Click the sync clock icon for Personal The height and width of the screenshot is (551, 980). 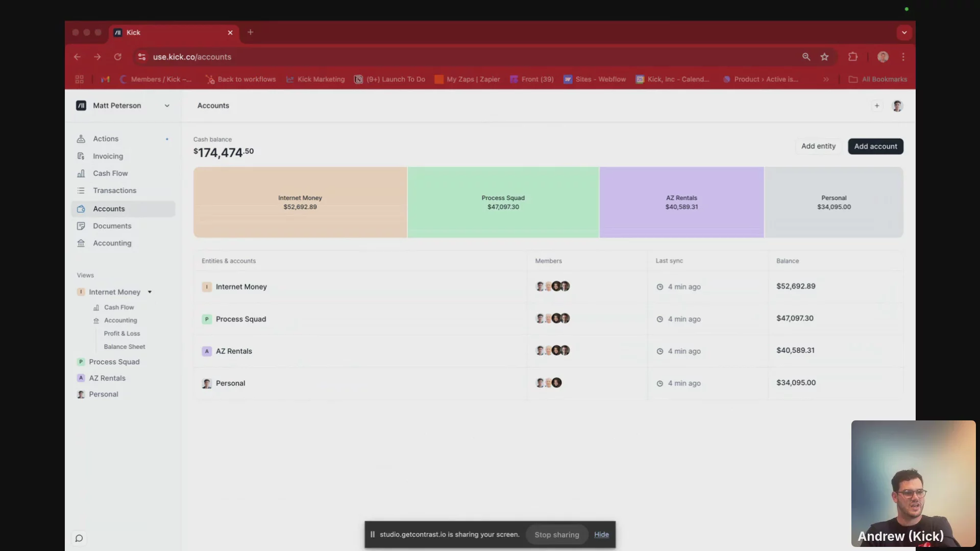click(x=659, y=384)
